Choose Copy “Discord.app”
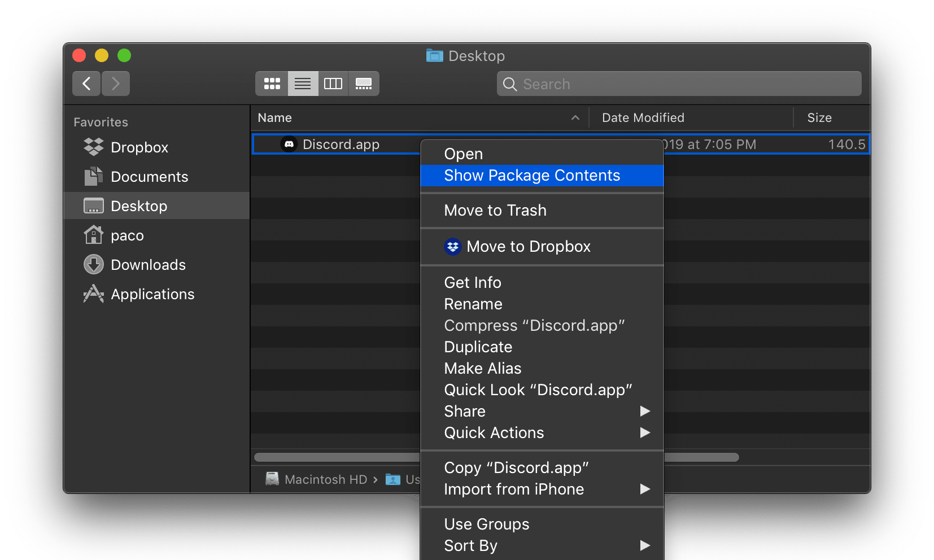Screen dimensions: 934x560 pyautogui.click(x=542, y=467)
